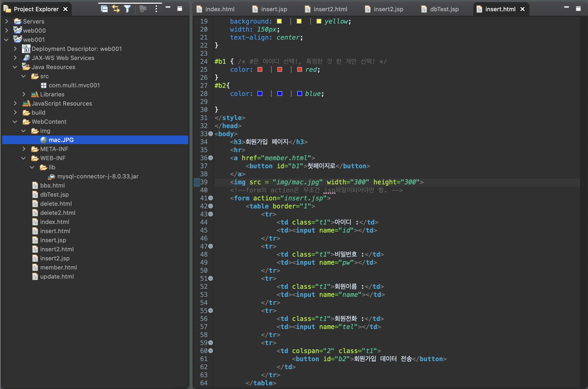The image size is (588, 389).
Task: Collapse the WebContent folder
Action: (15, 122)
